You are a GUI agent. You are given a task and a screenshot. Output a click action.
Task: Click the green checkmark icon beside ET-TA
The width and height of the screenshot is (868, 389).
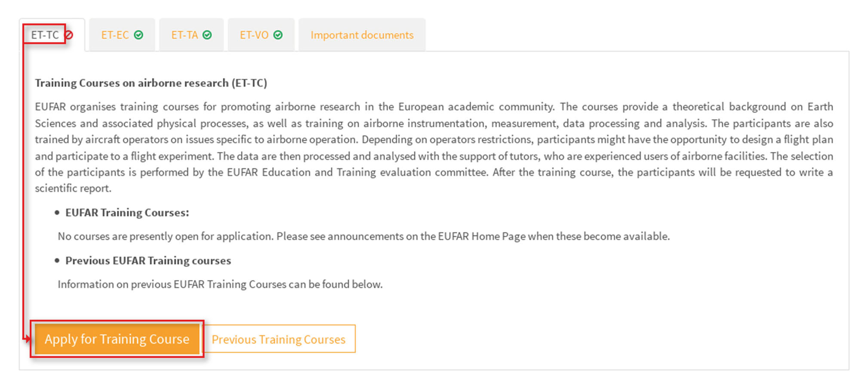[x=207, y=35]
